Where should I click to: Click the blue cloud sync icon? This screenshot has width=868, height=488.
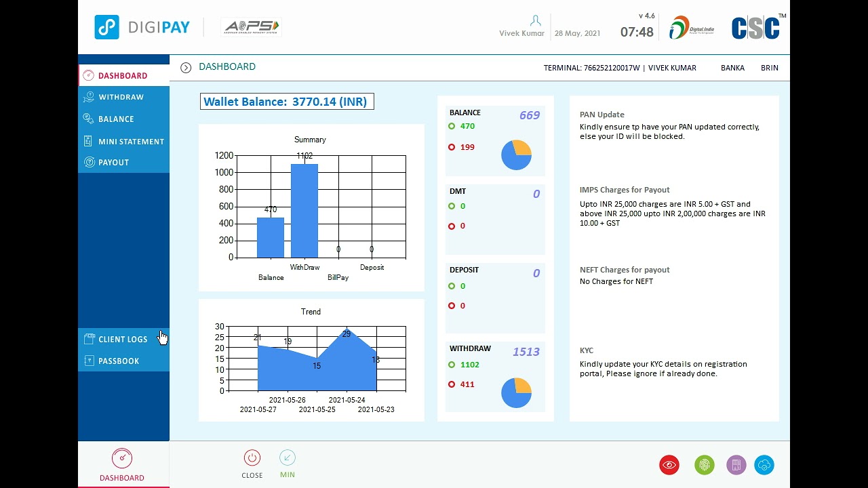pos(764,465)
